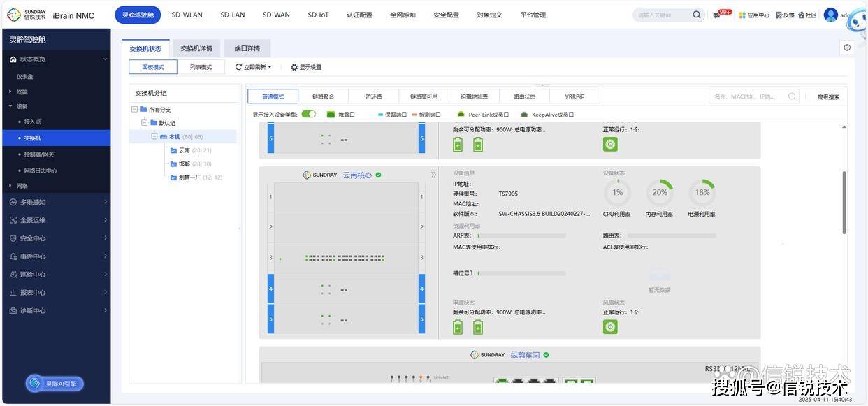Screen dimensions: 868x406
Task: Click the double-chevron beside 云南核心 panel
Action: point(433,175)
